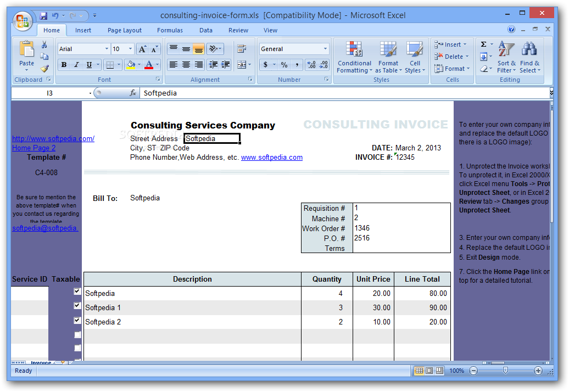Uncheck Taxable box for Softpedia 1 row

77,305
